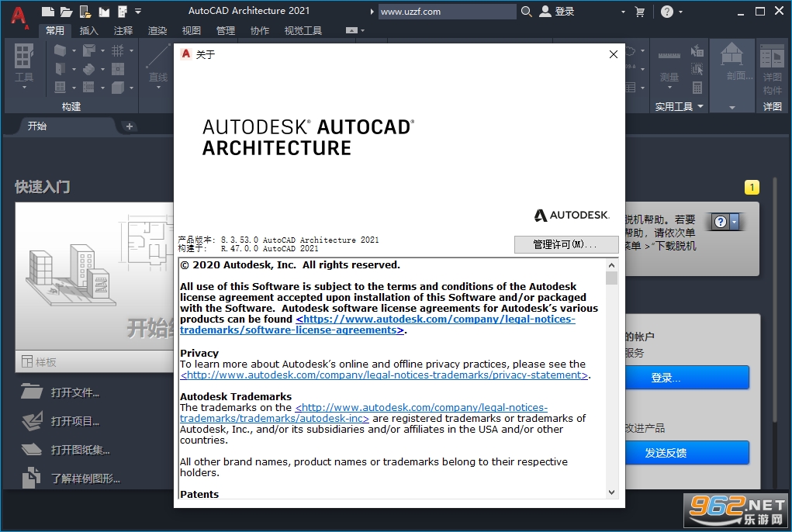This screenshot has width=792, height=532.
Task: Click the search field showing www.uzzf.com
Action: (x=447, y=11)
